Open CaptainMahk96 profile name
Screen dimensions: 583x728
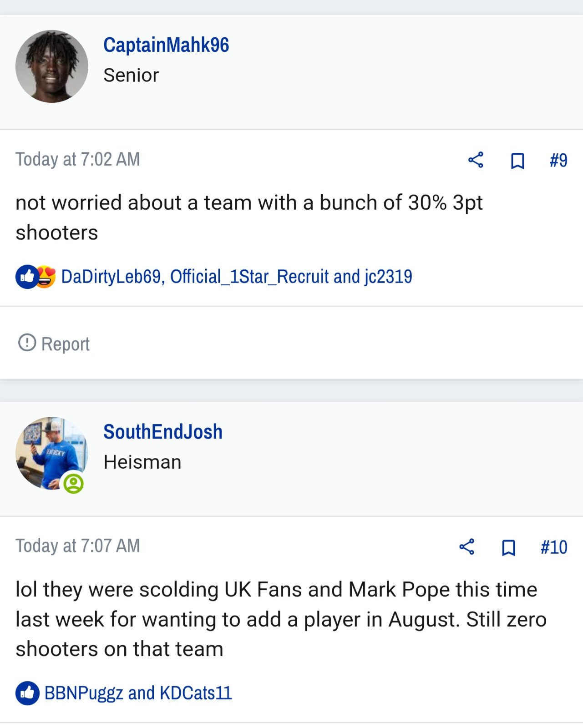click(x=166, y=45)
